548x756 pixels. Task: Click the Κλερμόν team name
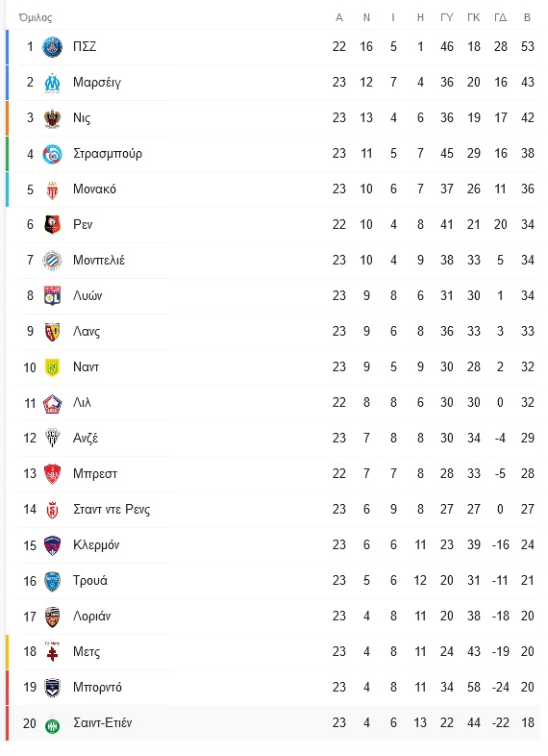96,545
